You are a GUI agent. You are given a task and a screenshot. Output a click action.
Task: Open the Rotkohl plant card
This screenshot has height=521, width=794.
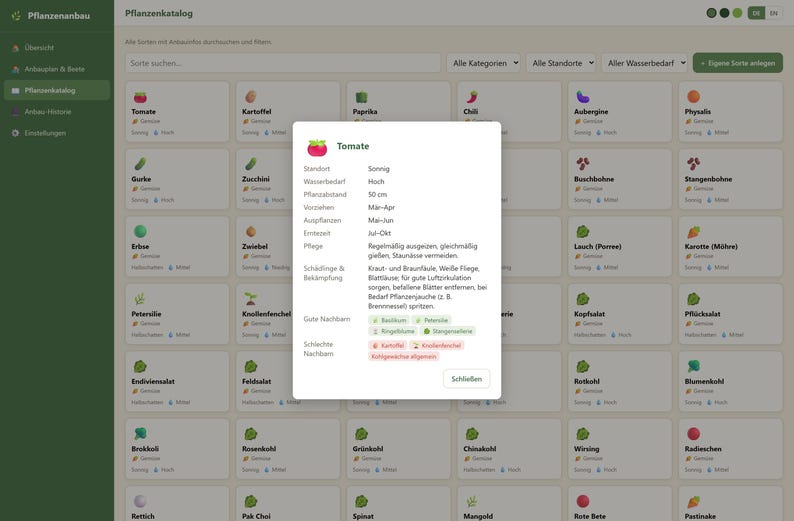coord(620,381)
